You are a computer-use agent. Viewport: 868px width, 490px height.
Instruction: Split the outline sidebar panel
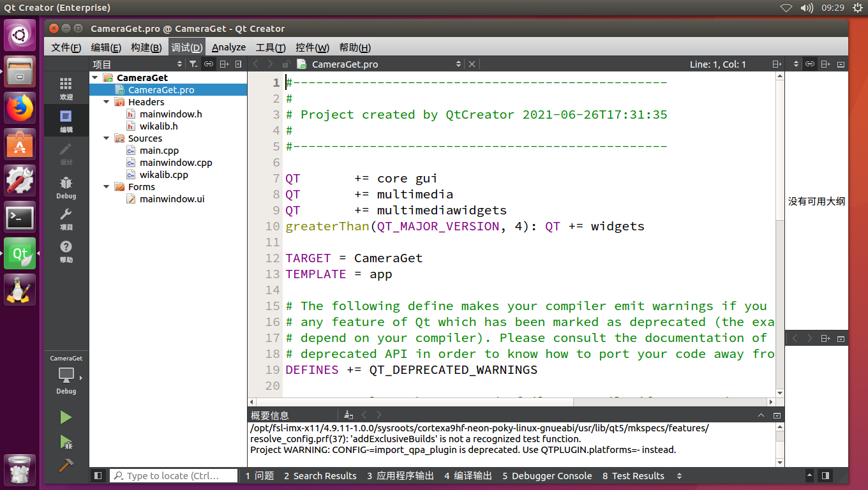tap(825, 64)
